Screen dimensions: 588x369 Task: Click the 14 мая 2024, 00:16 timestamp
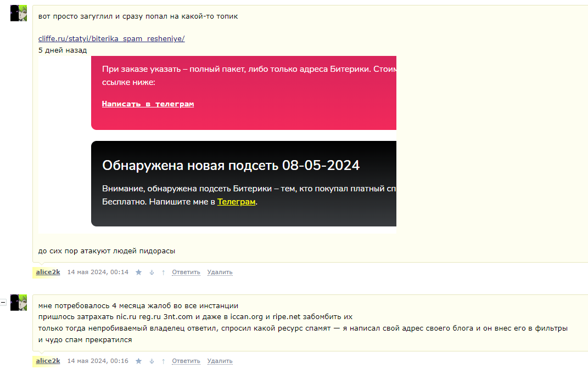coord(98,361)
